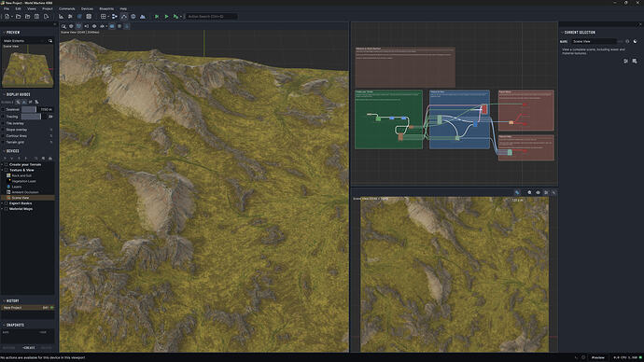Image resolution: width=644 pixels, height=362 pixels.
Task: Click the Preview button in status bar
Action: click(598, 357)
